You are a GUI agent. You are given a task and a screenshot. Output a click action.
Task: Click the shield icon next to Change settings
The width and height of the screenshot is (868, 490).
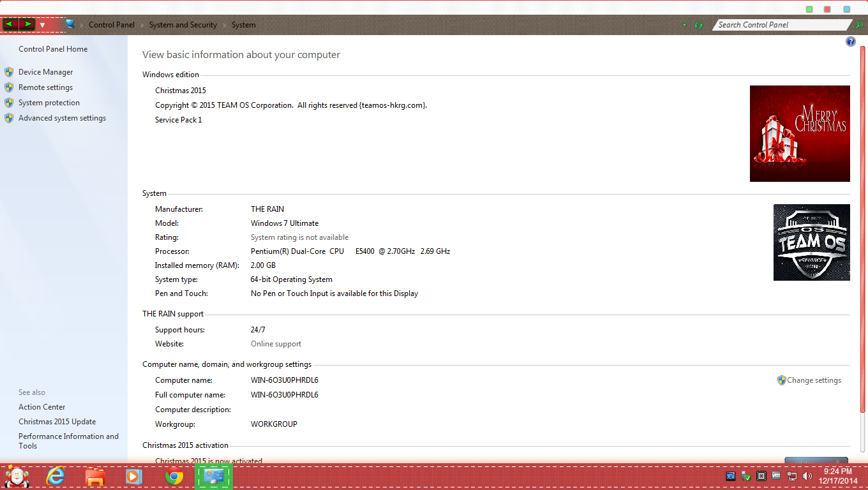pyautogui.click(x=781, y=380)
